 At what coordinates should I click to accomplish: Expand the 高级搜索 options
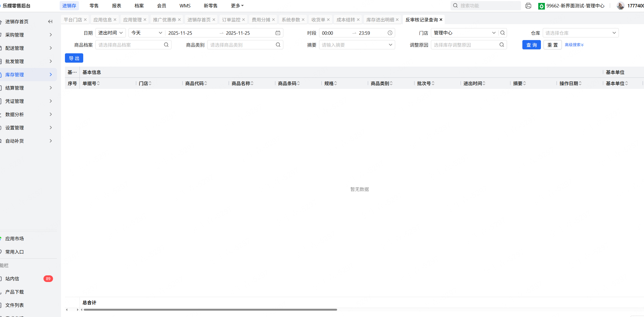click(x=574, y=45)
